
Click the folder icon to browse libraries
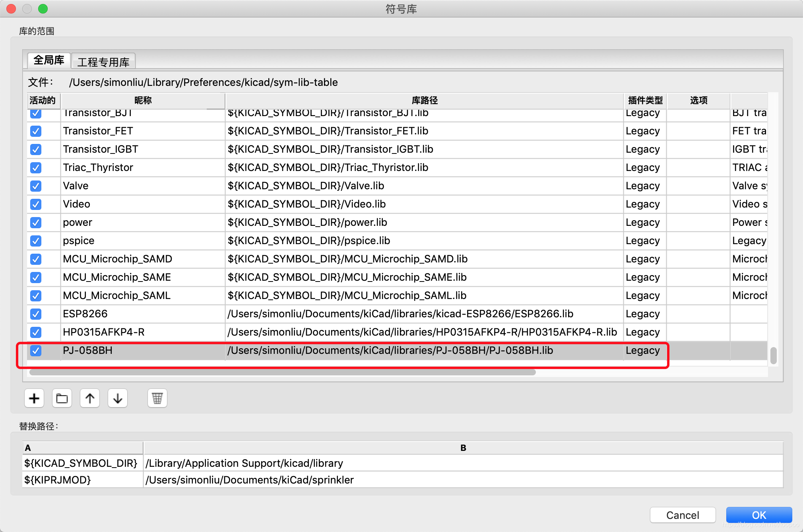(62, 398)
